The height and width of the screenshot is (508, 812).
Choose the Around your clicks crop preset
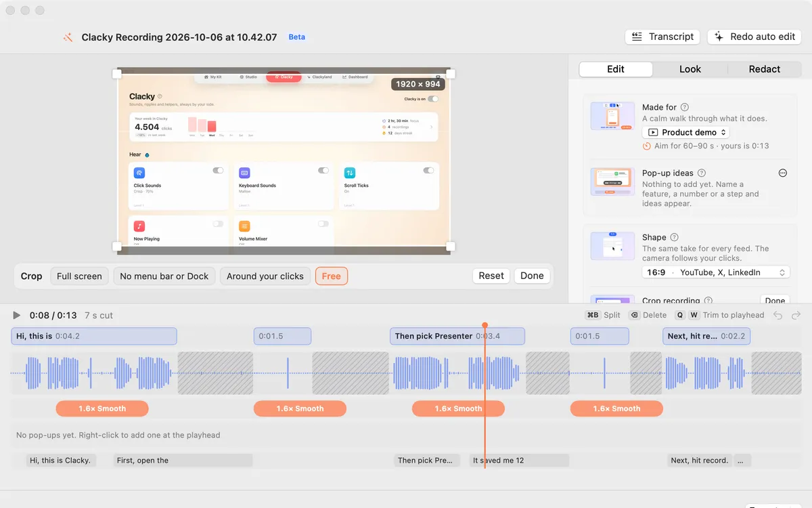click(265, 276)
